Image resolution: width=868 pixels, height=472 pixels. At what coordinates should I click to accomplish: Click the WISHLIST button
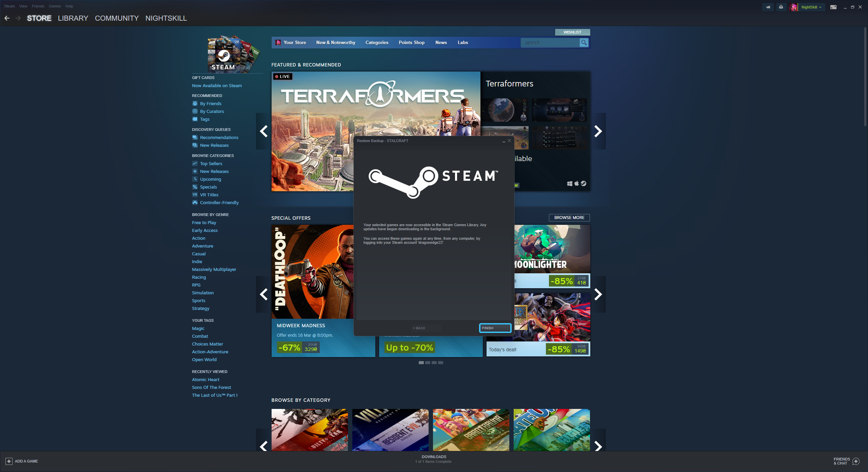(x=572, y=32)
